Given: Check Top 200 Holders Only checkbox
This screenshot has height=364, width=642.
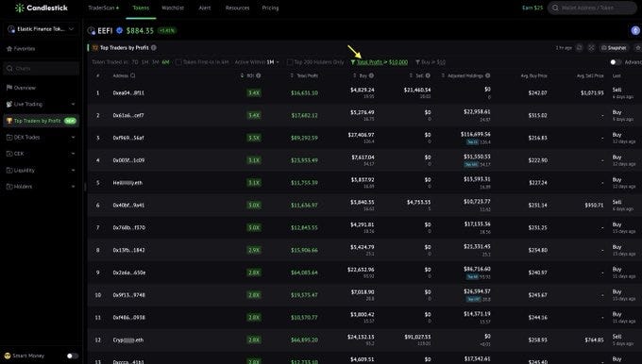Looking at the screenshot, I should click(x=290, y=62).
